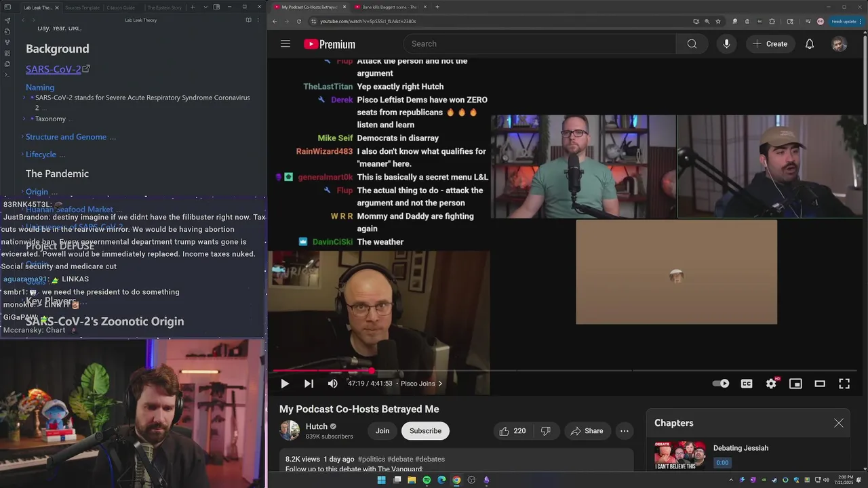Image resolution: width=868 pixels, height=488 pixels.
Task: Open command palette terminal icon in notes
Action: [7, 75]
